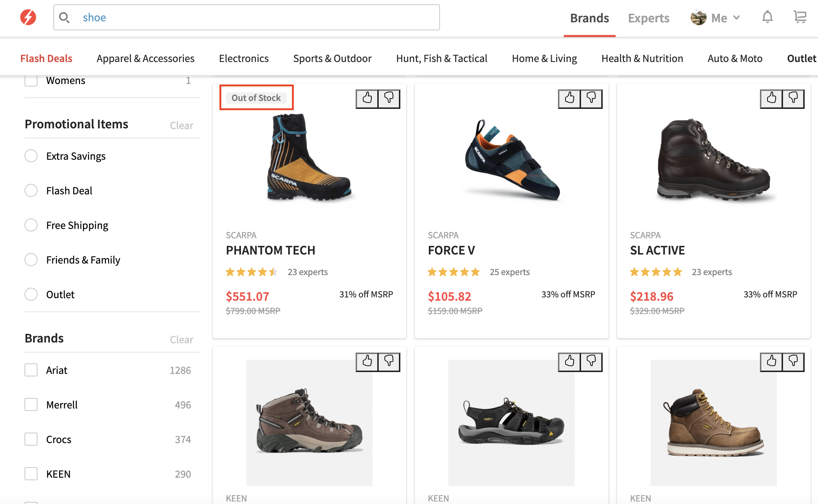The height and width of the screenshot is (504, 818).
Task: Click the $218.96 price
Action: [x=651, y=296]
